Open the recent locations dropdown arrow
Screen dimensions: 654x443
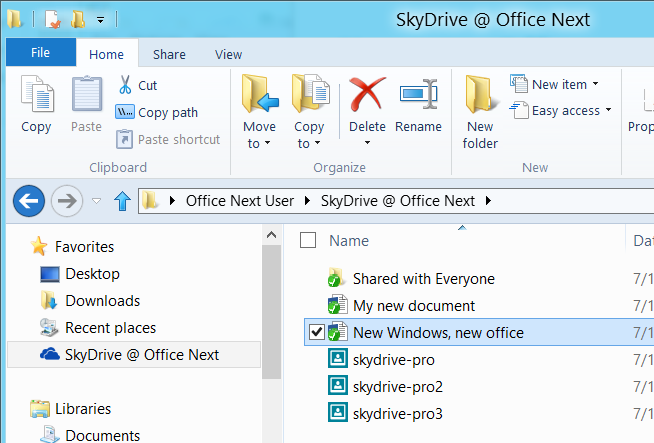(x=97, y=201)
